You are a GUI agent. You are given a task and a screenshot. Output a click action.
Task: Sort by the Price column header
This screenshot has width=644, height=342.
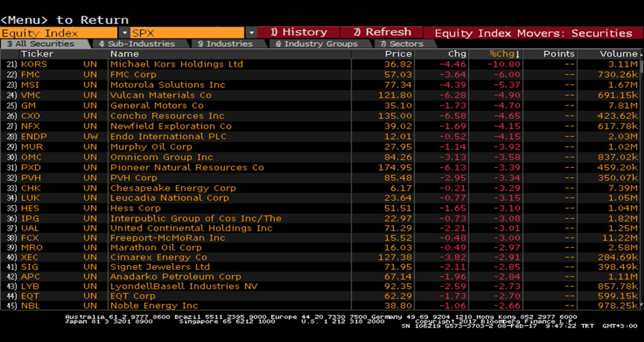[398, 54]
